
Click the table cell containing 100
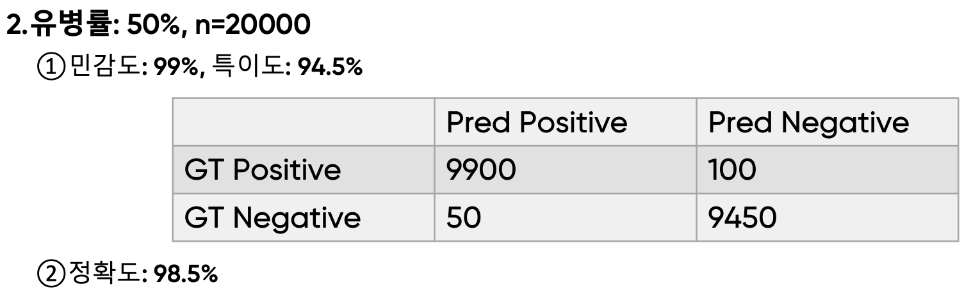coord(827,169)
